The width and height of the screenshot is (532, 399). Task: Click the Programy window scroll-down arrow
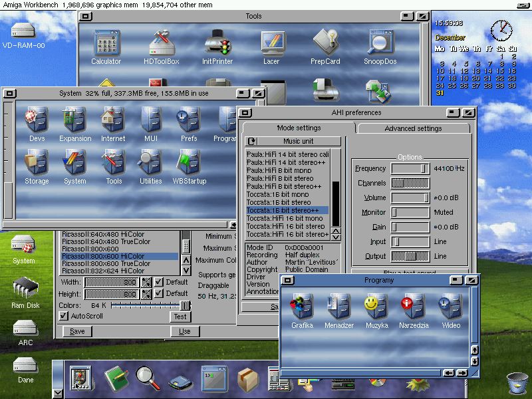click(474, 362)
